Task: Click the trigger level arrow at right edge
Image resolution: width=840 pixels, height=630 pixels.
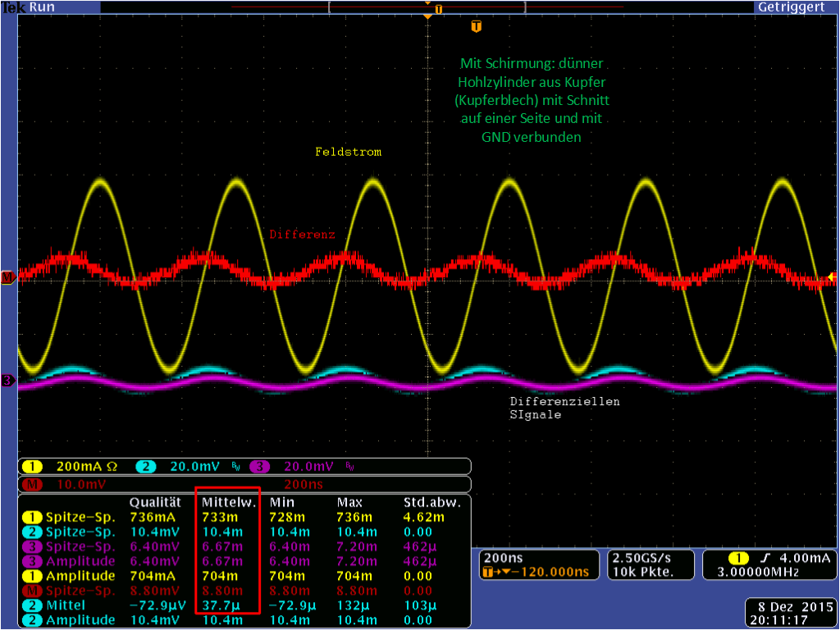Action: (832, 277)
